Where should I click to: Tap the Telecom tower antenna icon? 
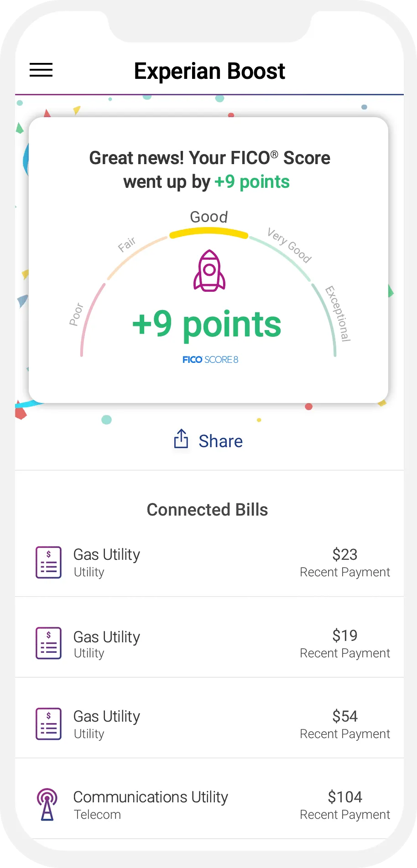coord(47,805)
